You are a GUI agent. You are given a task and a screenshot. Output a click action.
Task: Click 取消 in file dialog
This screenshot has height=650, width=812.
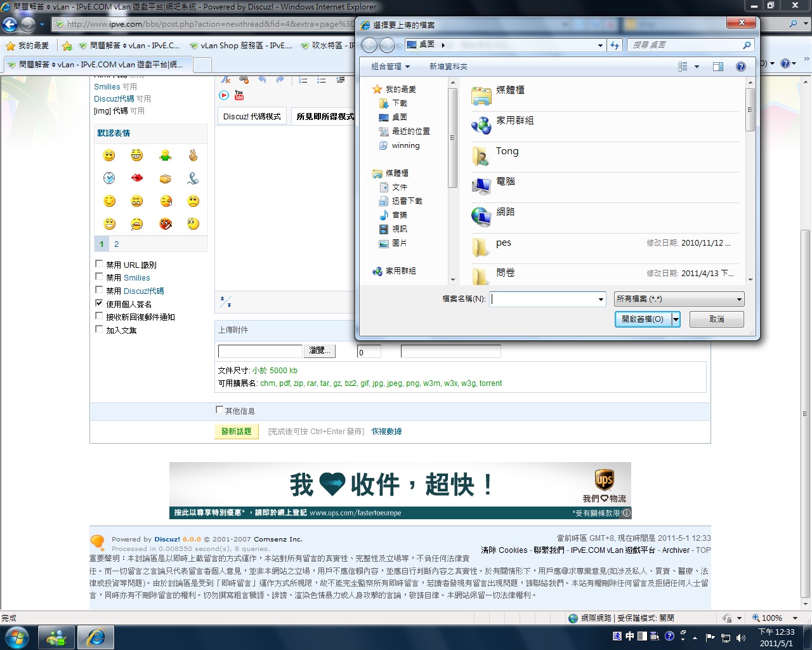(717, 319)
